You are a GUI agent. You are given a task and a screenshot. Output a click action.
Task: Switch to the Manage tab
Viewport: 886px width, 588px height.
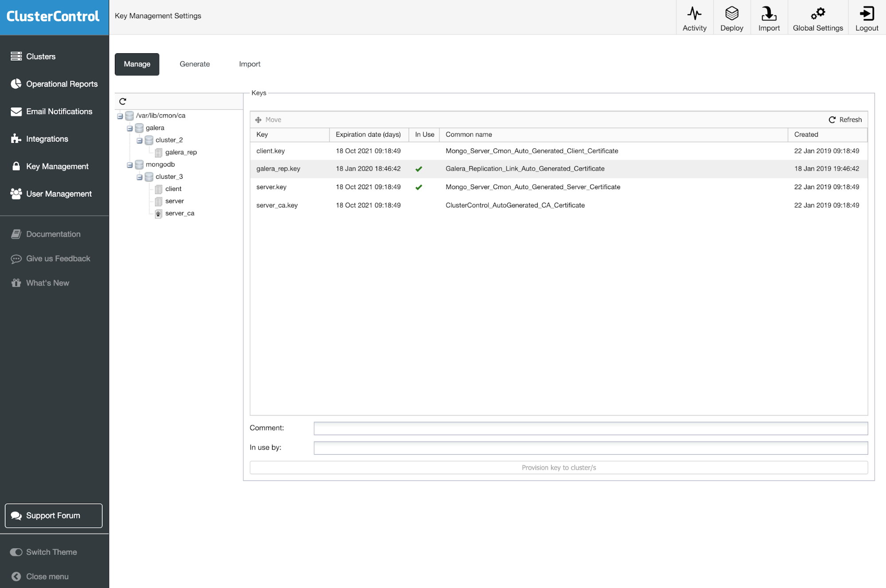[137, 64]
